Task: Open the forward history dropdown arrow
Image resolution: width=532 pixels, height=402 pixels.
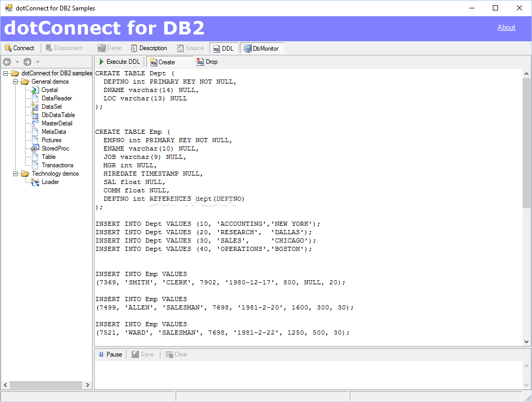Action: 38,62
